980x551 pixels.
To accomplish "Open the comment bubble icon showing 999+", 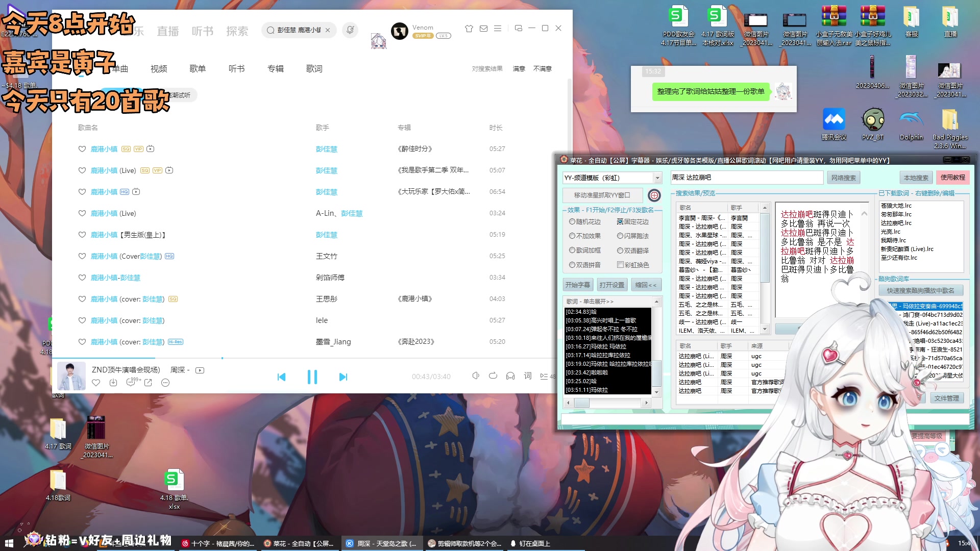I will coord(131,382).
